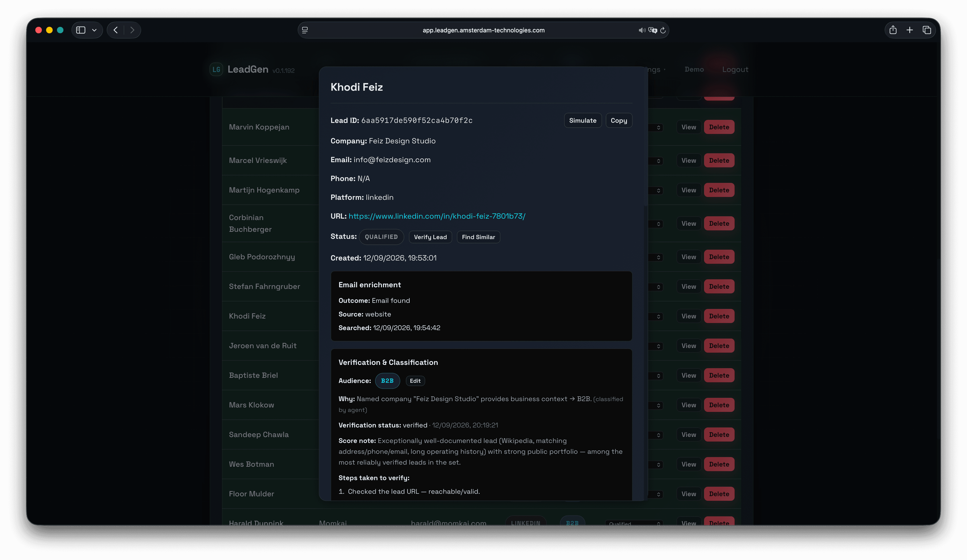Open status dropdown for Marvin Koppejan
The height and width of the screenshot is (560, 967).
point(656,127)
